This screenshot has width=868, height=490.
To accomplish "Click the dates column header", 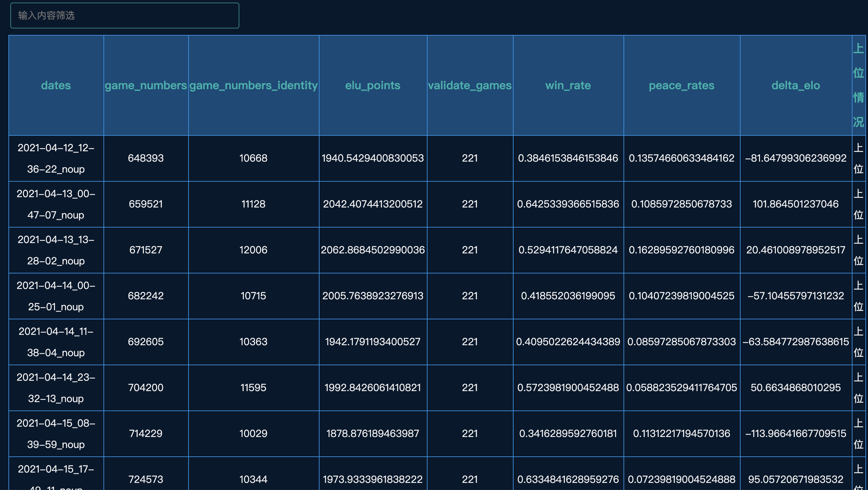I will coord(56,86).
